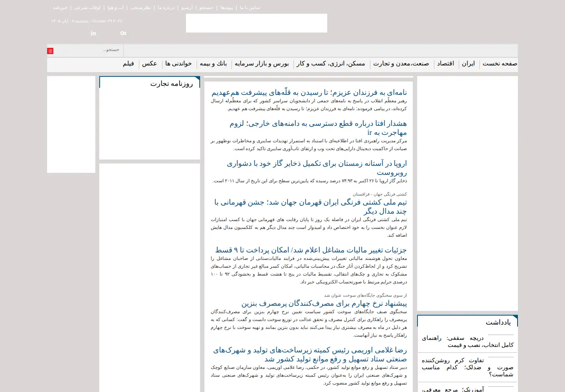
Task: Click date text پنجشنبه ۷ آبان ۱۴۰۵
Action: coord(70,21)
